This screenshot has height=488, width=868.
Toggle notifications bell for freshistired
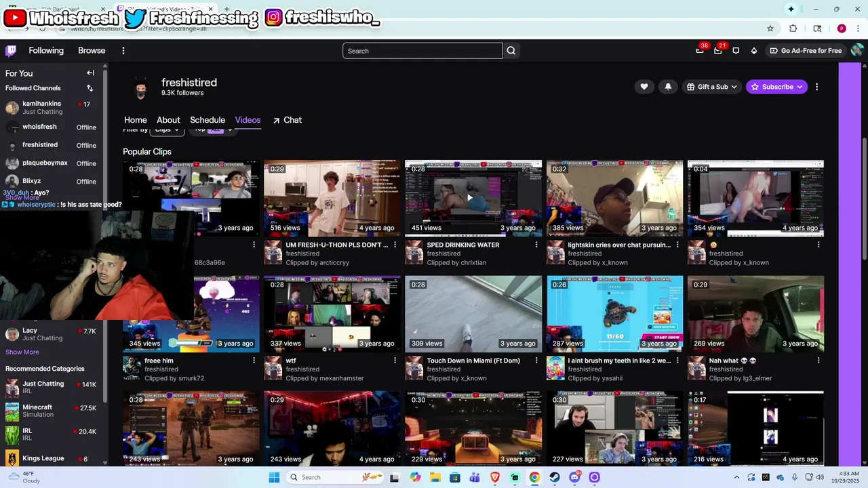point(668,87)
